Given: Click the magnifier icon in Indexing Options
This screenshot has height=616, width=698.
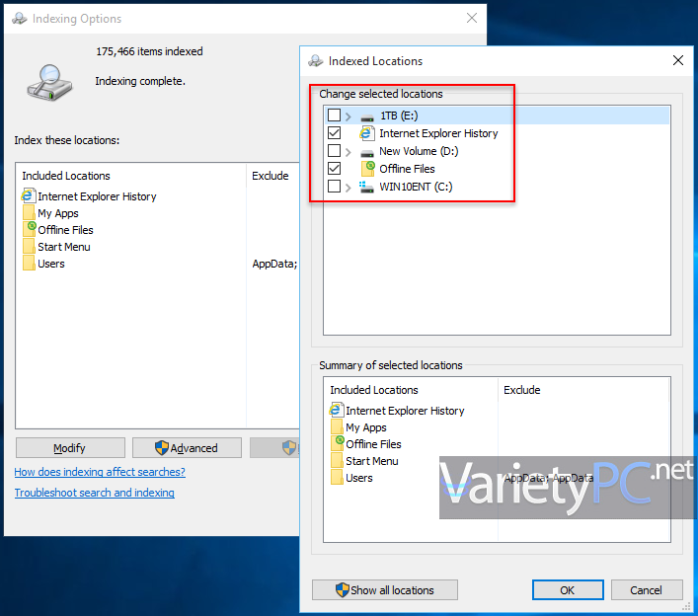Looking at the screenshot, I should point(47,82).
